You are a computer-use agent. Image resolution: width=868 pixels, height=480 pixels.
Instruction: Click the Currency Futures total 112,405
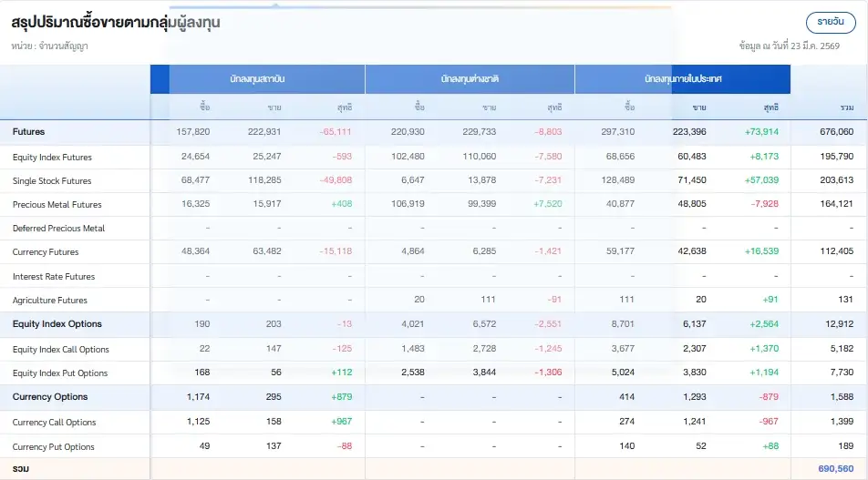836,251
